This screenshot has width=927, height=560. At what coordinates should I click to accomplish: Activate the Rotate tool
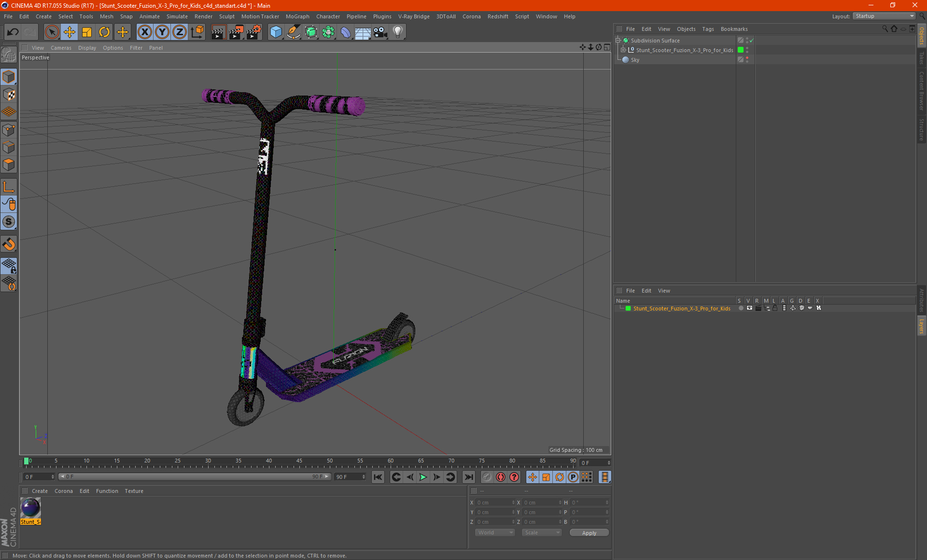click(x=104, y=32)
